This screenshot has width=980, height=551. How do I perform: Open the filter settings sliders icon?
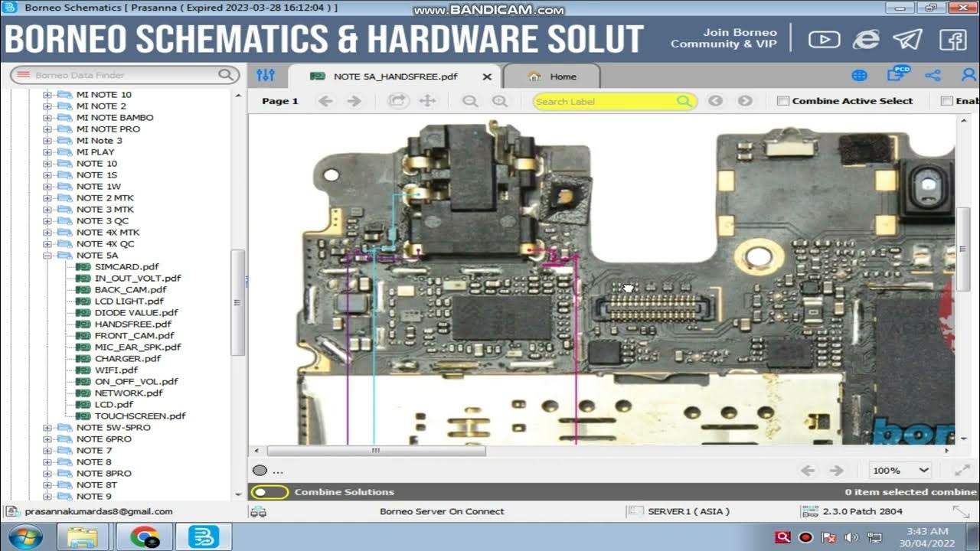tap(266, 75)
